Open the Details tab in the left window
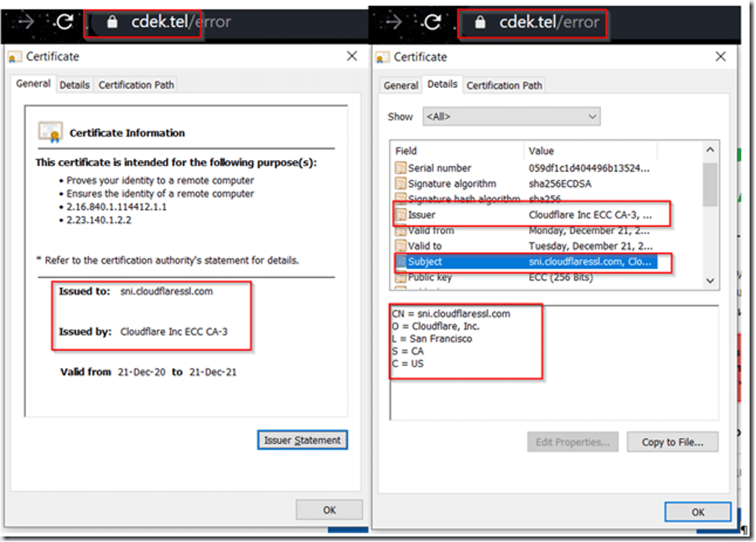Viewport: 756px width, 542px height. click(75, 85)
